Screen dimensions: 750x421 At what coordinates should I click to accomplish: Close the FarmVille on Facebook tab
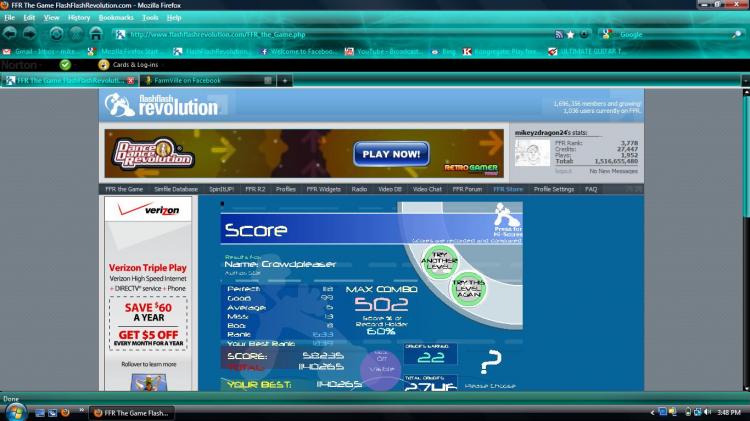268,80
